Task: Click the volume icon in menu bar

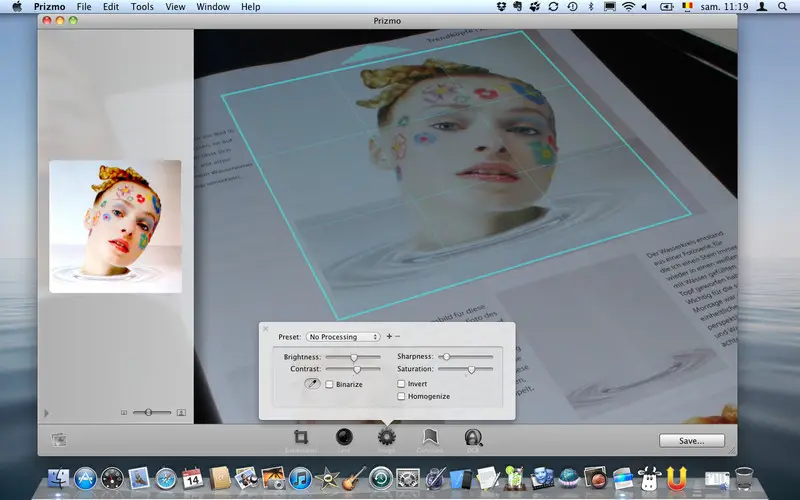Action: (645, 7)
